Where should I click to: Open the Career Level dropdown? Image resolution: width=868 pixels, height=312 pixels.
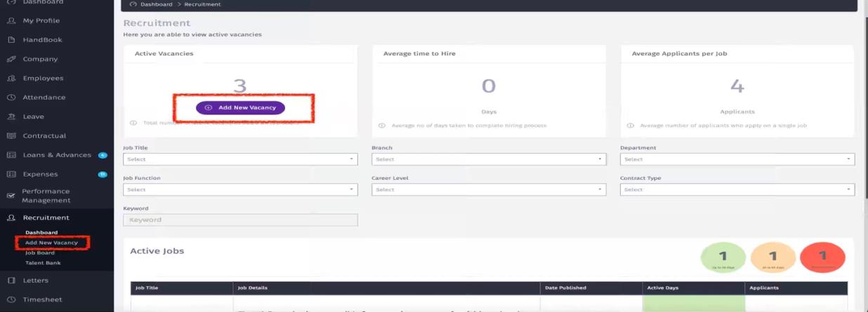pyautogui.click(x=488, y=190)
